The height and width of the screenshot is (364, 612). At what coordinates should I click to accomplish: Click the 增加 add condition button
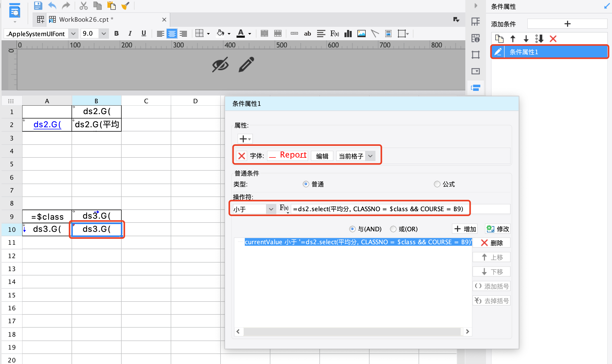coord(465,229)
